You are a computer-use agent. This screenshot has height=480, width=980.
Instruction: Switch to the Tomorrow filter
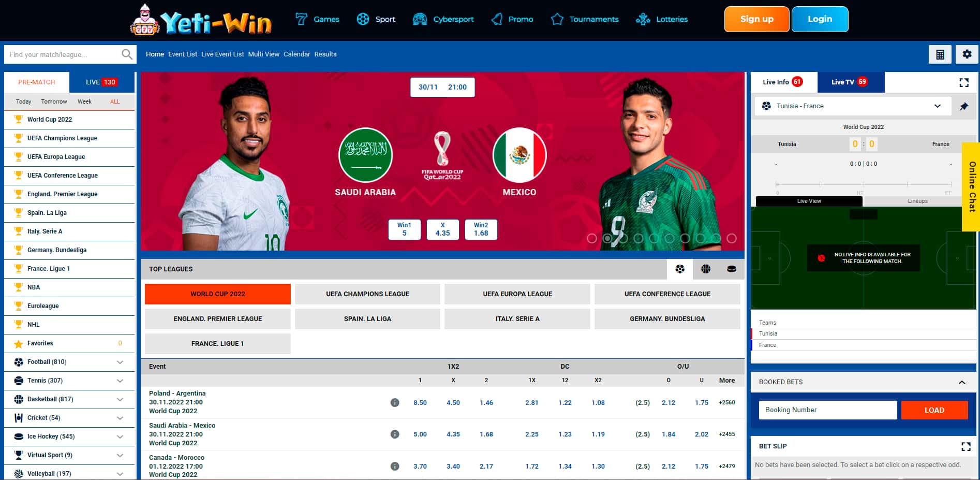pos(54,101)
